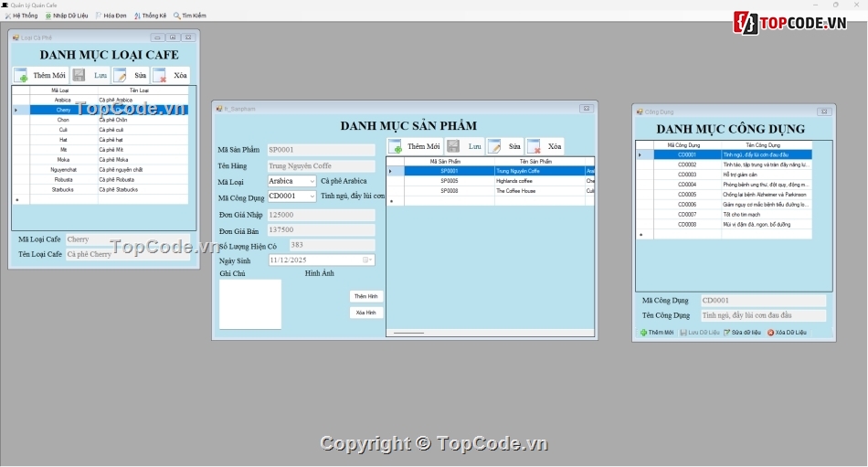Click Thêm Mới icon in Sản Phẩm window
The image size is (868, 467).
point(396,146)
